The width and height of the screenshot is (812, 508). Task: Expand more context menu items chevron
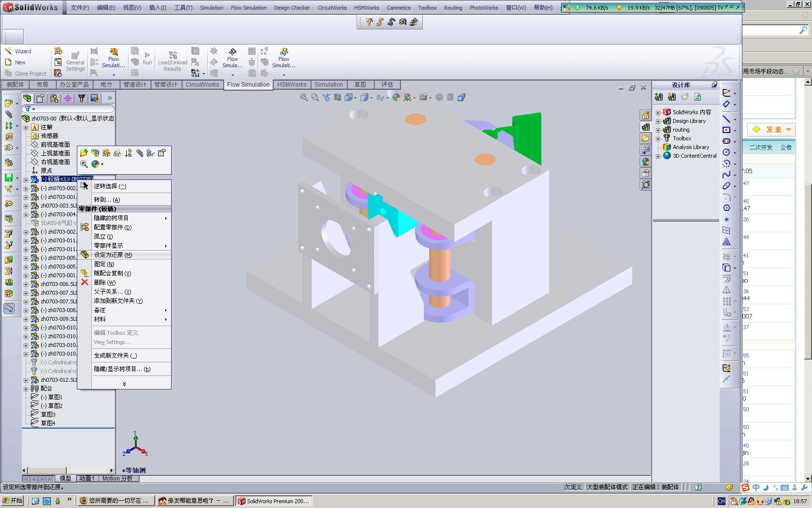tap(124, 384)
